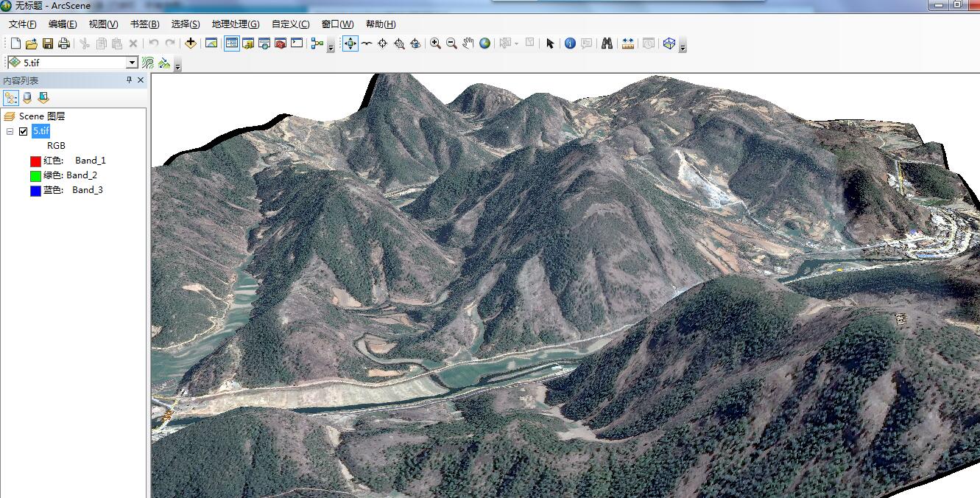Click the 绿色: Band_2 label
Screen dimensions: 980x498
point(70,175)
